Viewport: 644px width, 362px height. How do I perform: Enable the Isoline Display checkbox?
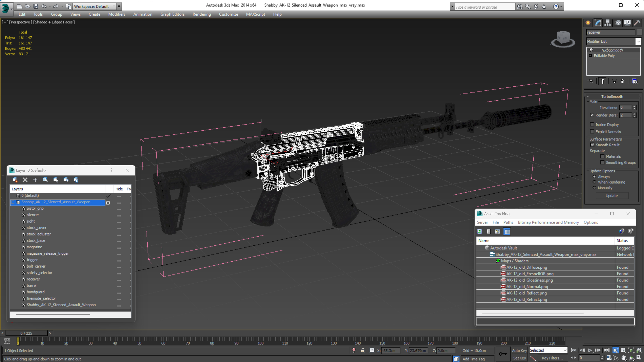pyautogui.click(x=592, y=125)
